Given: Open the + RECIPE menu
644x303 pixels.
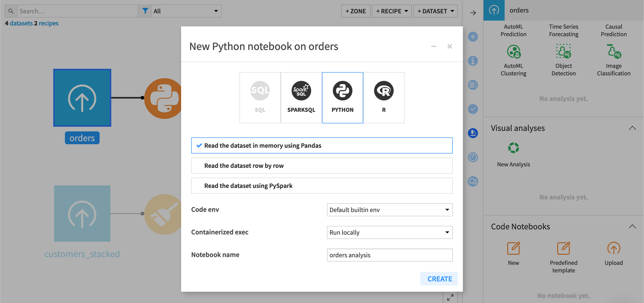Looking at the screenshot, I should tap(391, 11).
